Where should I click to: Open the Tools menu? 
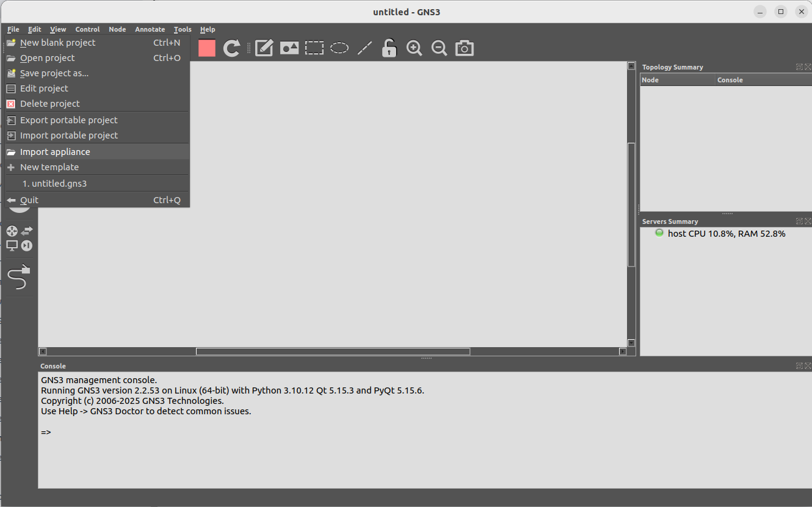point(183,29)
